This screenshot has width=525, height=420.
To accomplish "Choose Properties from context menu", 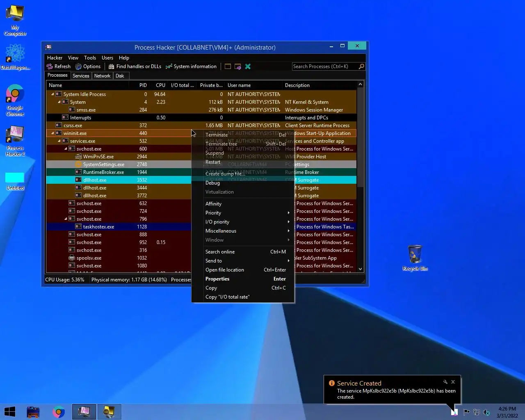I will [x=243, y=279].
